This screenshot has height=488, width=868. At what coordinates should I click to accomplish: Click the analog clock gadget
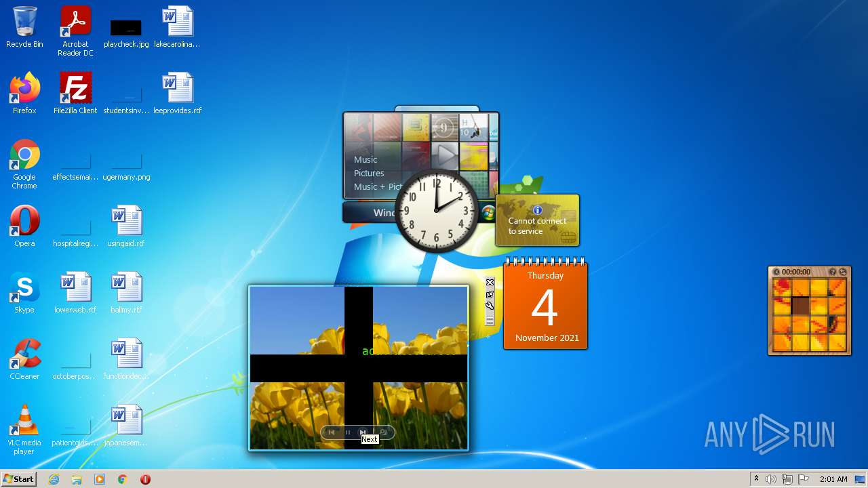437,211
